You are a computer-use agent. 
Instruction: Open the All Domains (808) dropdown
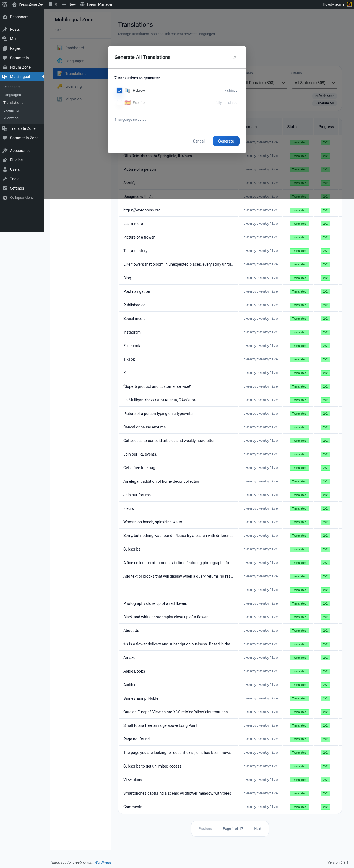(266, 83)
